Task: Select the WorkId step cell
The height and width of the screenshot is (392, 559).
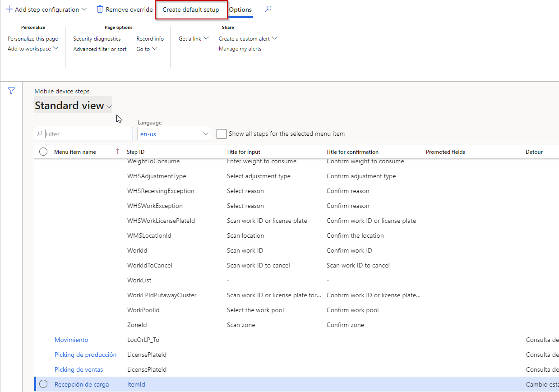Action: [x=137, y=250]
